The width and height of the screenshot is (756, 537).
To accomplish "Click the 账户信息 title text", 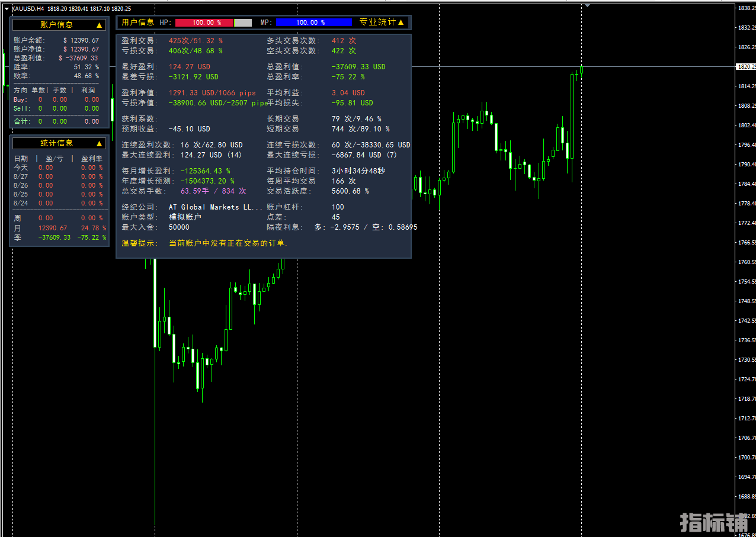I will pyautogui.click(x=57, y=25).
